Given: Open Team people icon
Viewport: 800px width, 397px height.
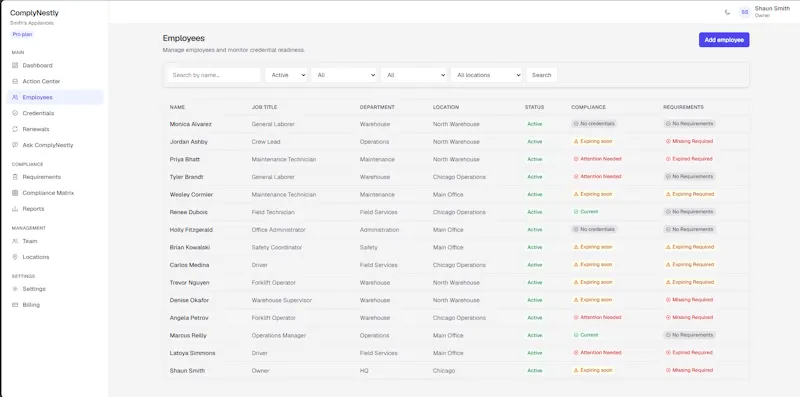Looking at the screenshot, I should pyautogui.click(x=15, y=241).
